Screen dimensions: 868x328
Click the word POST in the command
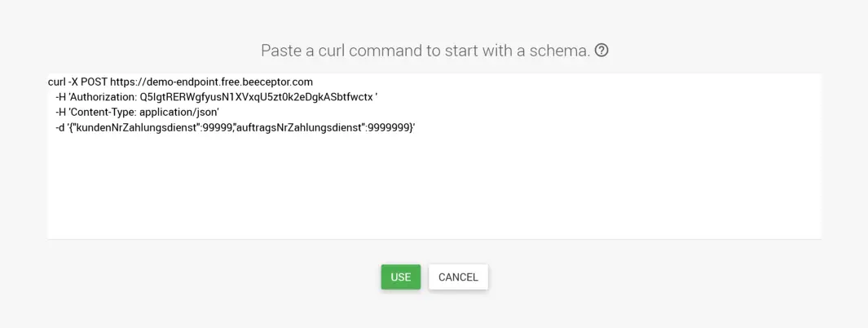coord(94,82)
